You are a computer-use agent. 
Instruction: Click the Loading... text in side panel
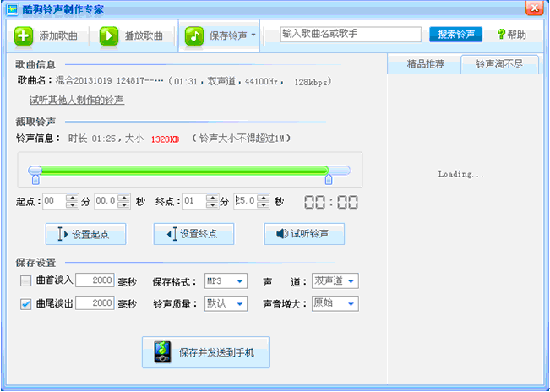[461, 174]
